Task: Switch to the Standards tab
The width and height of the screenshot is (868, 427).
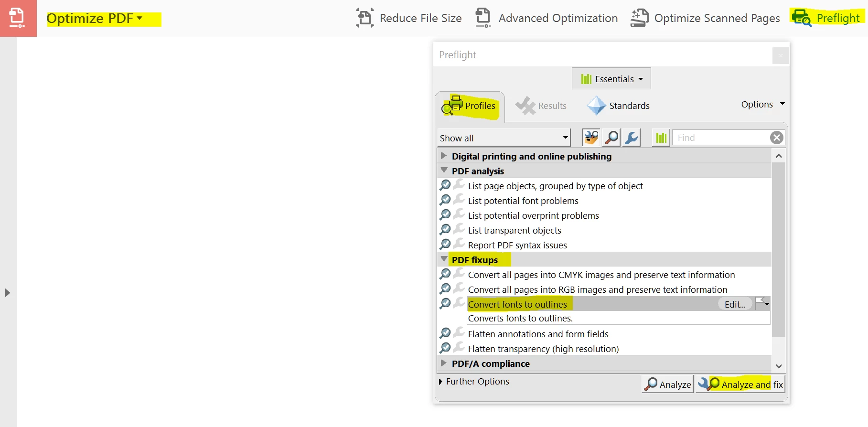Action: click(x=618, y=106)
